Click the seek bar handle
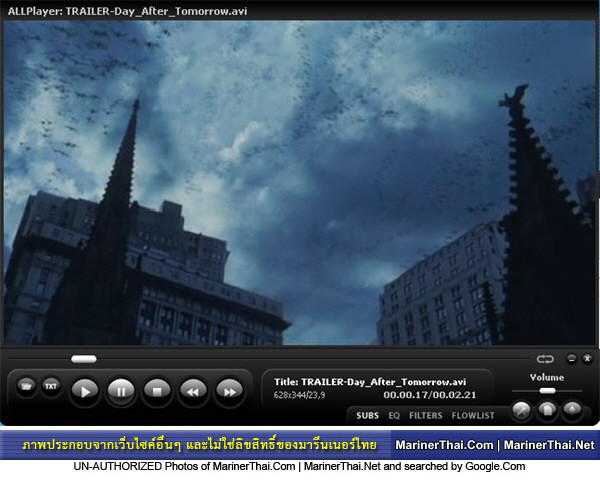 pyautogui.click(x=84, y=359)
